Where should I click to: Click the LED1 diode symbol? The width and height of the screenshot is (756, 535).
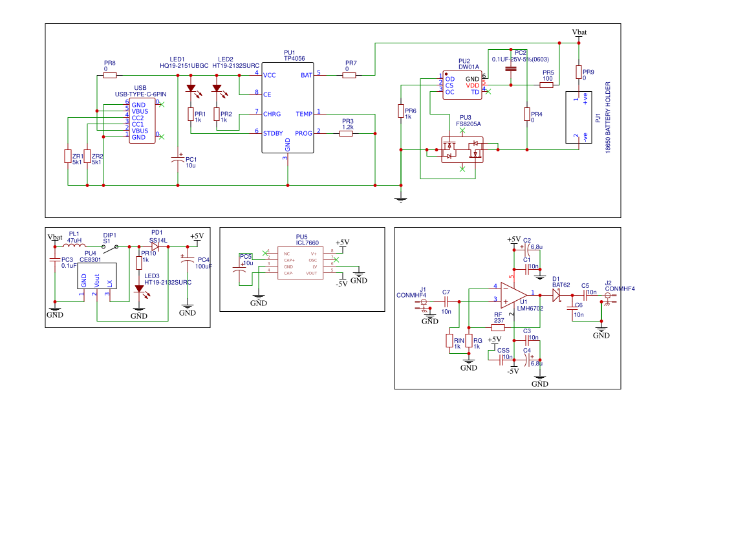[x=191, y=88]
